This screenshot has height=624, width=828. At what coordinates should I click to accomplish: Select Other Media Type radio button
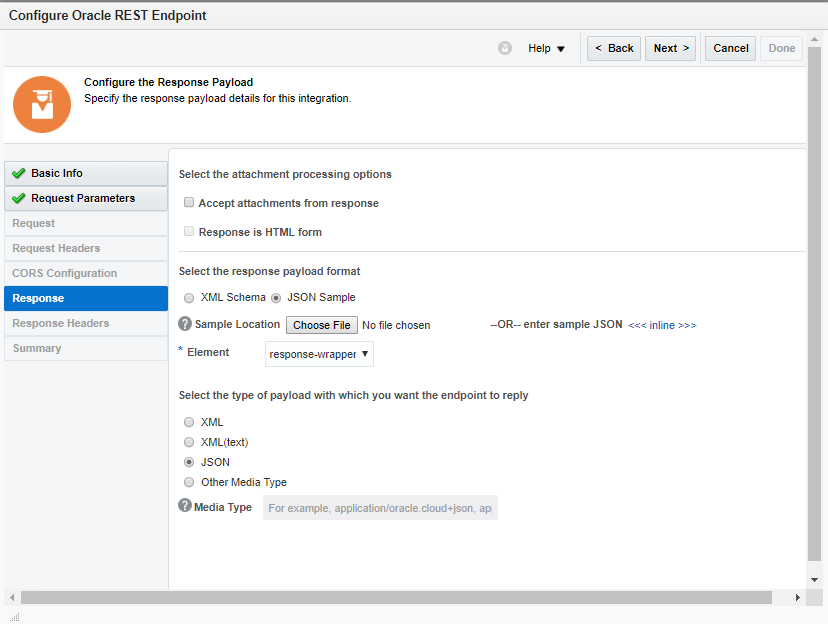point(189,482)
